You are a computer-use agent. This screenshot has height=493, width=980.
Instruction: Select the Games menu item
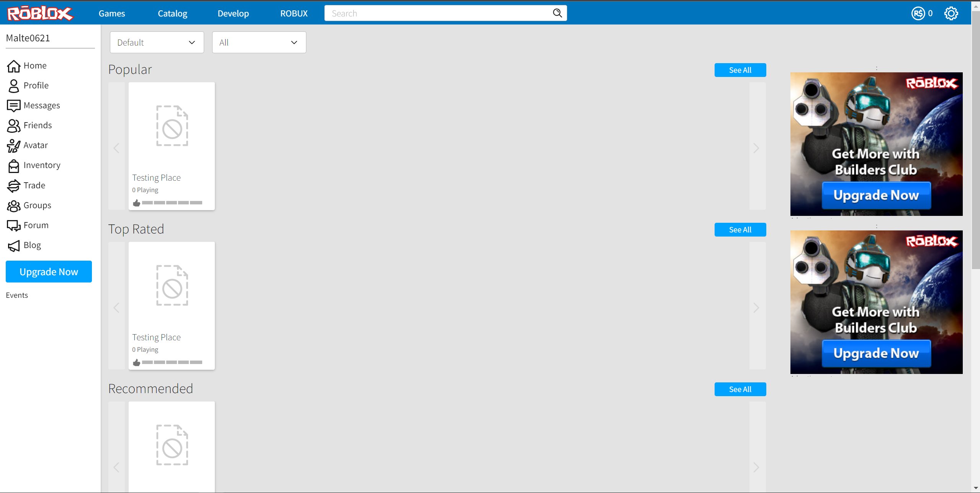point(111,13)
